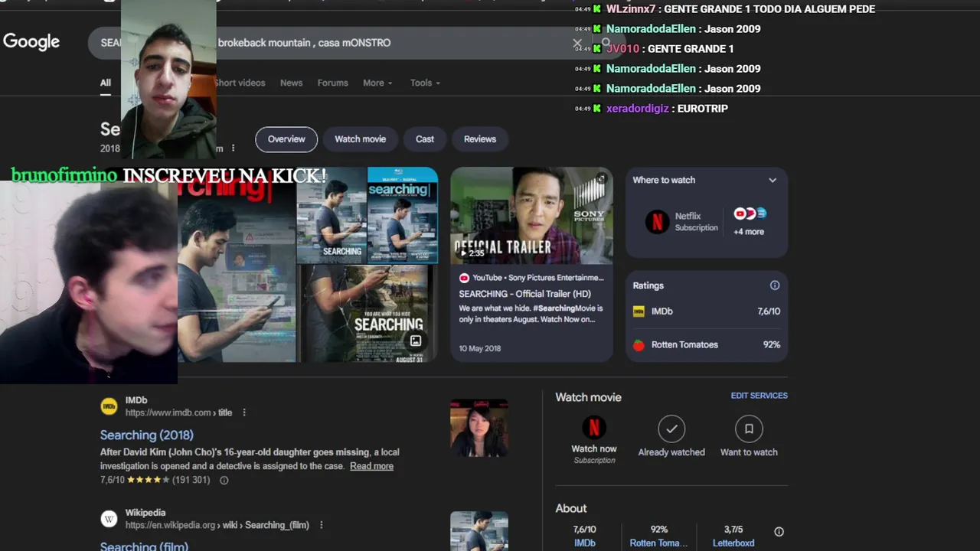This screenshot has height=551, width=980.
Task: Open Rotten Tomatoes 92% rating row
Action: (707, 344)
